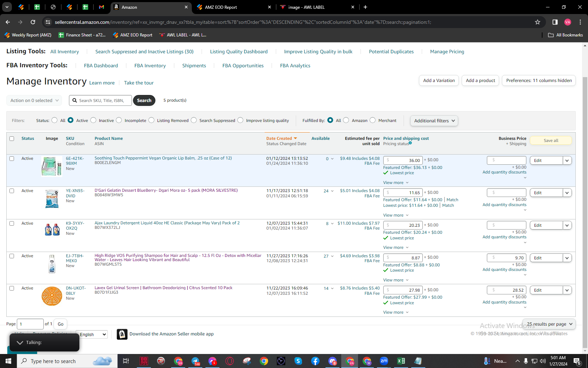588x368 pixels.
Task: Click the Add a product button
Action: tap(481, 81)
